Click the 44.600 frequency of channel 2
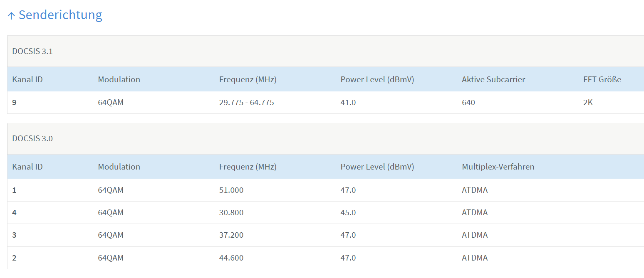The width and height of the screenshot is (644, 278). point(231,258)
